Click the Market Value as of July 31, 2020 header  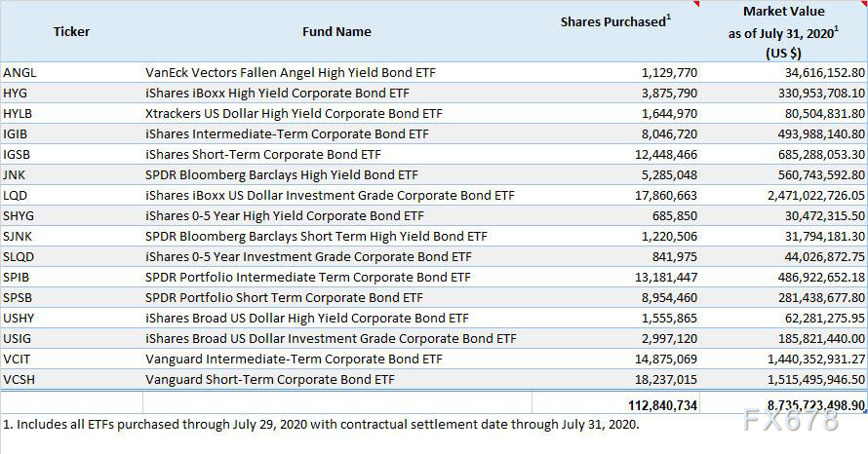coord(783,31)
